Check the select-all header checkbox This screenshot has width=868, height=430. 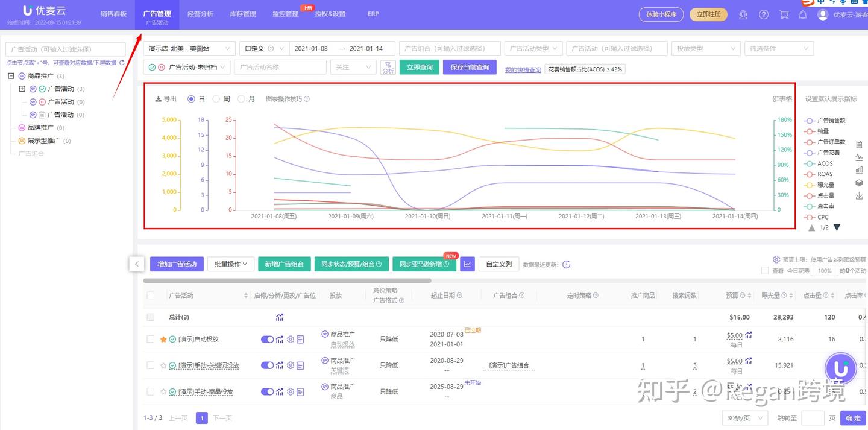tap(151, 296)
